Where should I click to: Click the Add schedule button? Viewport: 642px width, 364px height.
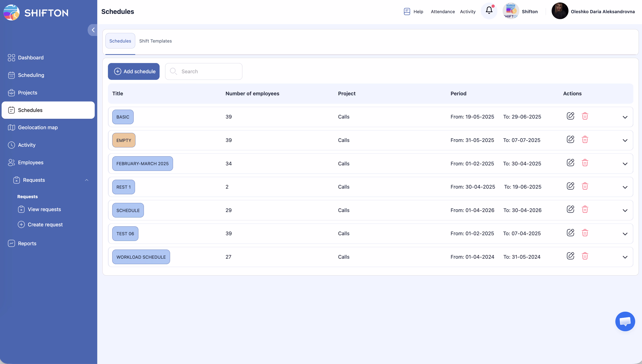[134, 71]
